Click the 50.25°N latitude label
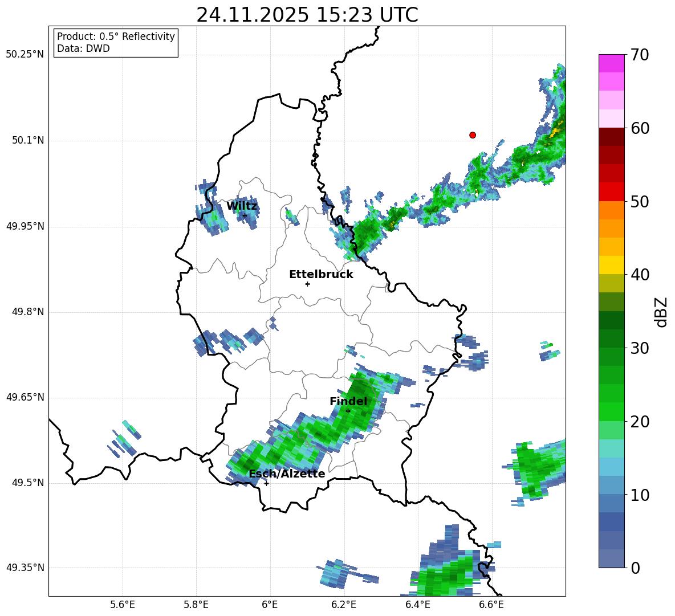This screenshot has height=616, width=675. click(x=25, y=55)
